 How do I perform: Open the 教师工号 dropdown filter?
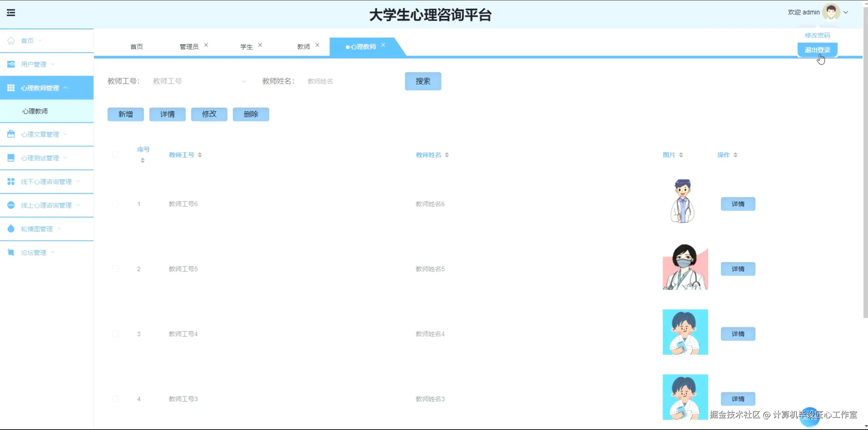point(198,81)
